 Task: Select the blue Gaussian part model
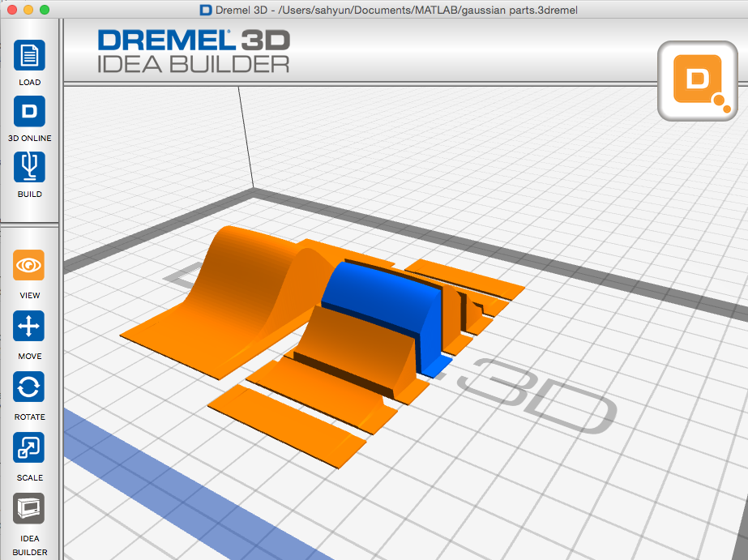[x=384, y=314]
